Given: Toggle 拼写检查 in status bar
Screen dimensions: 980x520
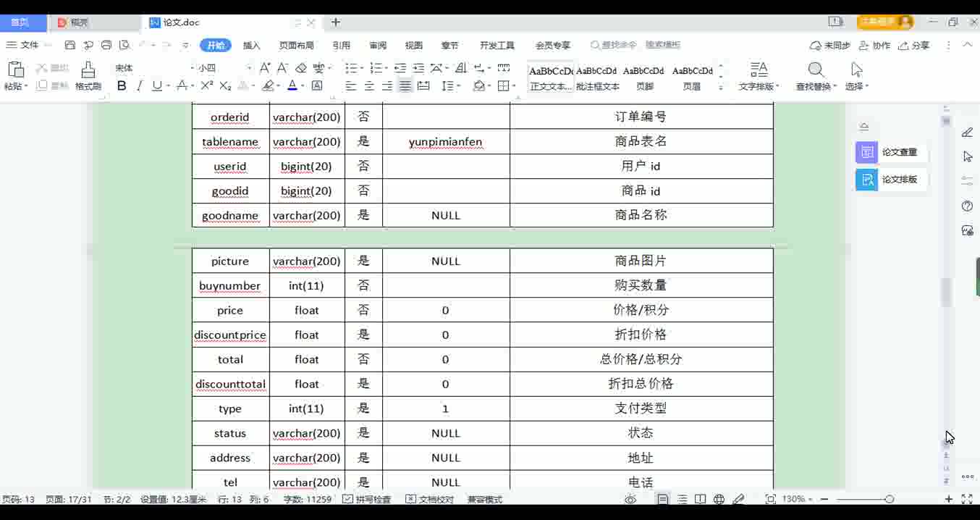Looking at the screenshot, I should [x=366, y=500].
